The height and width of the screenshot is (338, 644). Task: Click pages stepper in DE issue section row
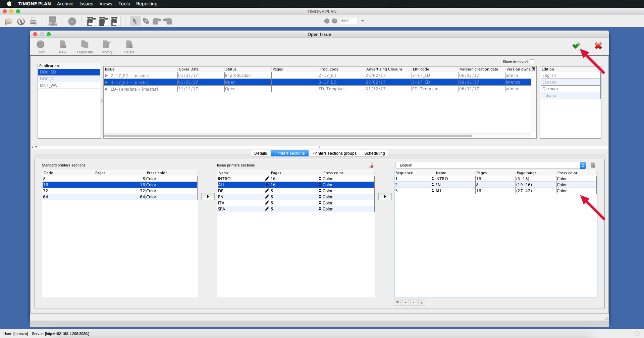320,191
